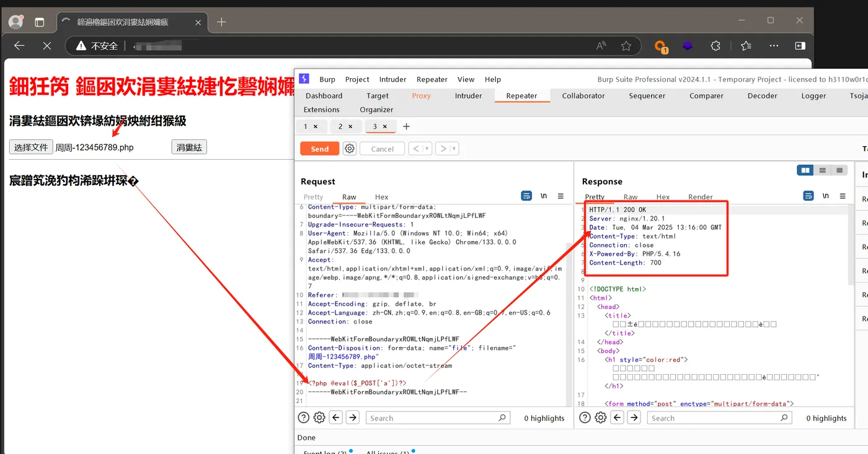This screenshot has width=868, height=454.
Task: Open a new Edge browser tab
Action: [x=221, y=22]
